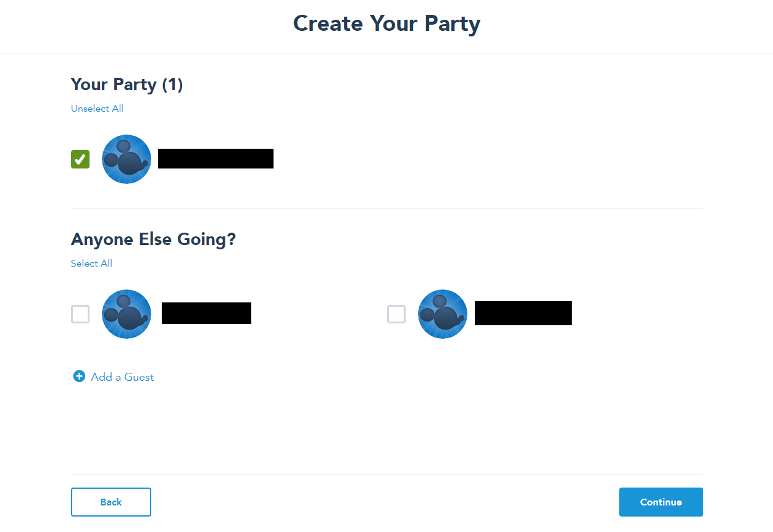Click the left guest's redacted name
Screen dimensions: 773x532
pyautogui.click(x=206, y=314)
